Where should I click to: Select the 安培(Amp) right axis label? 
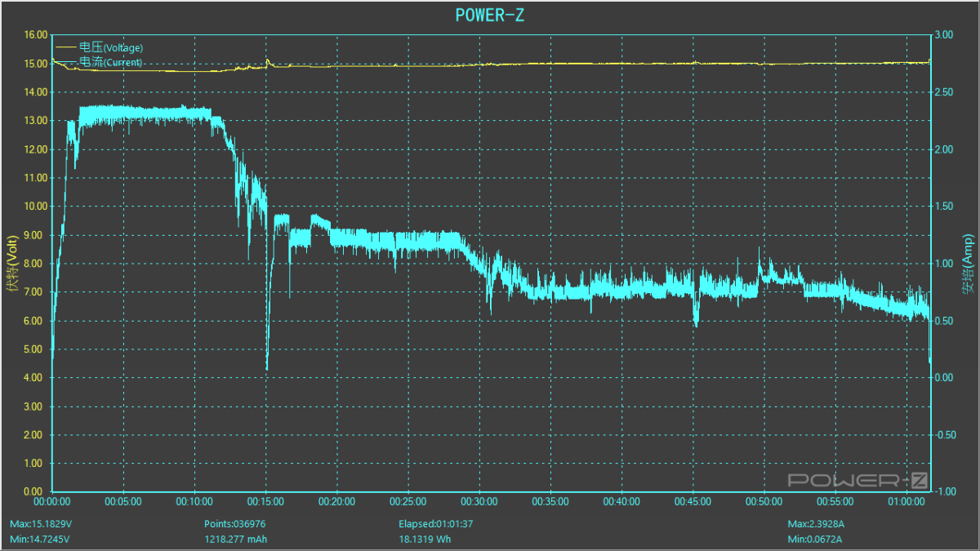pos(967,263)
